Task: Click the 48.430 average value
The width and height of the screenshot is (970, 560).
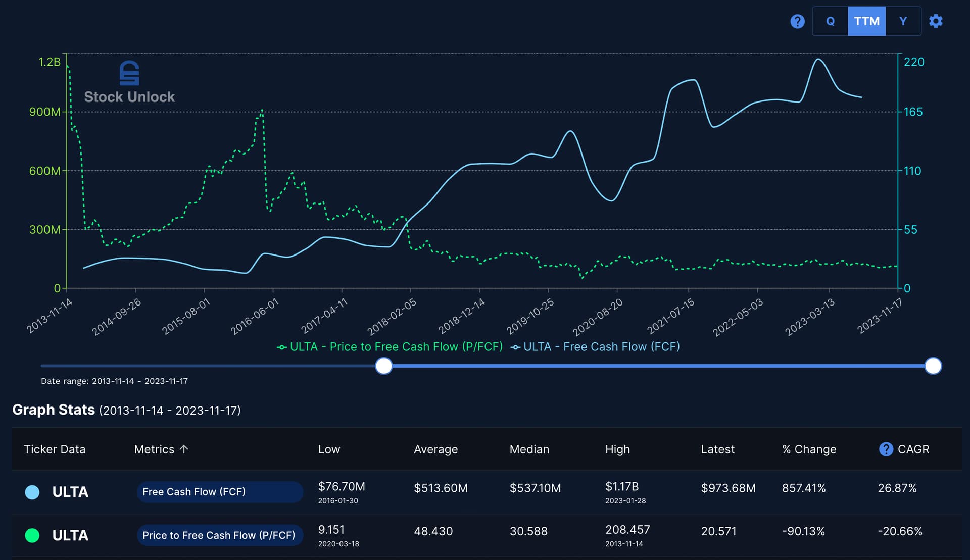Action: pyautogui.click(x=433, y=531)
